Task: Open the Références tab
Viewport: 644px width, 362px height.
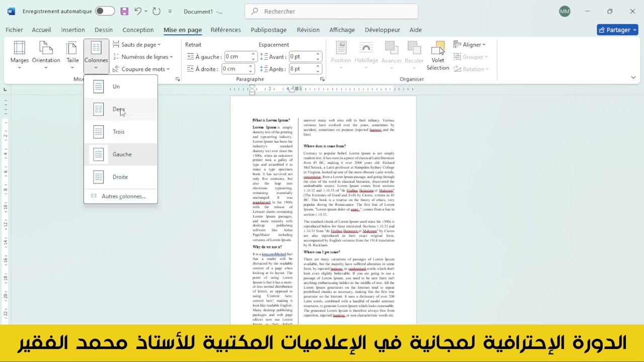Action: tap(225, 30)
